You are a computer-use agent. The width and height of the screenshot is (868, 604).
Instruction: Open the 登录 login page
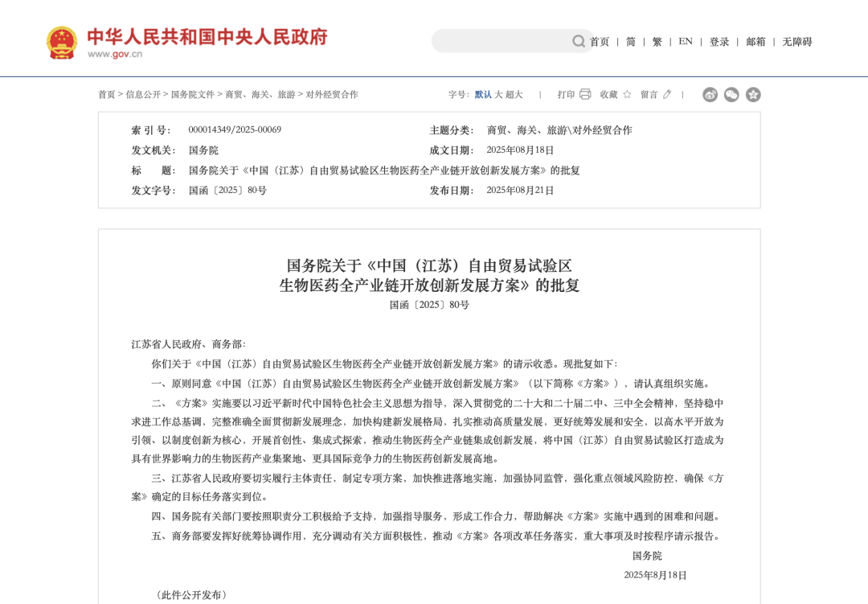tap(719, 42)
